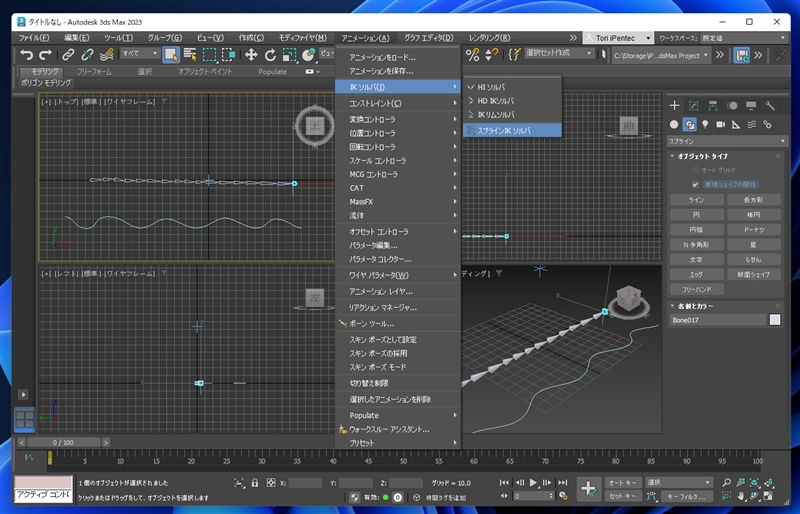Collapse the 名前とカラー rollout
Viewport: 800px width, 514px height.
coord(695,306)
